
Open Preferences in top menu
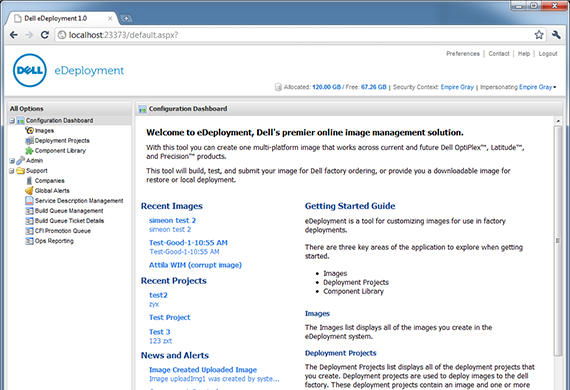[463, 54]
